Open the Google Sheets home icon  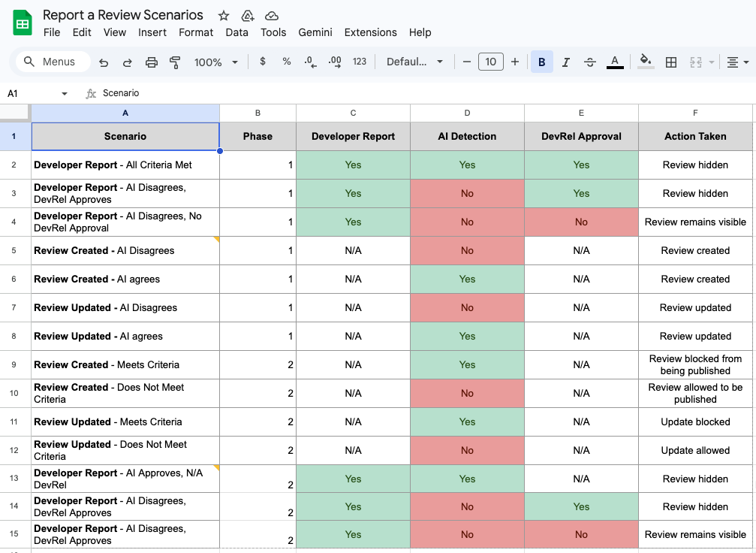point(23,23)
